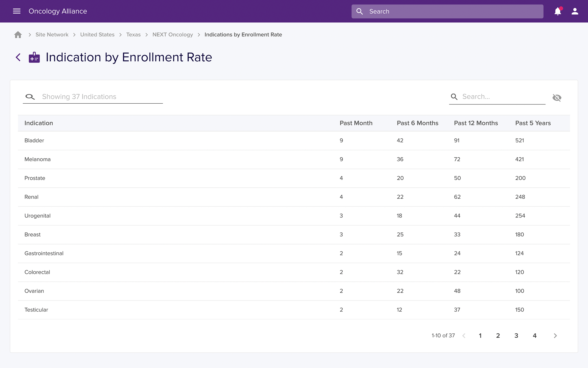Sort by Past 5 Years column header
Image resolution: width=588 pixels, height=368 pixels.
coord(533,123)
